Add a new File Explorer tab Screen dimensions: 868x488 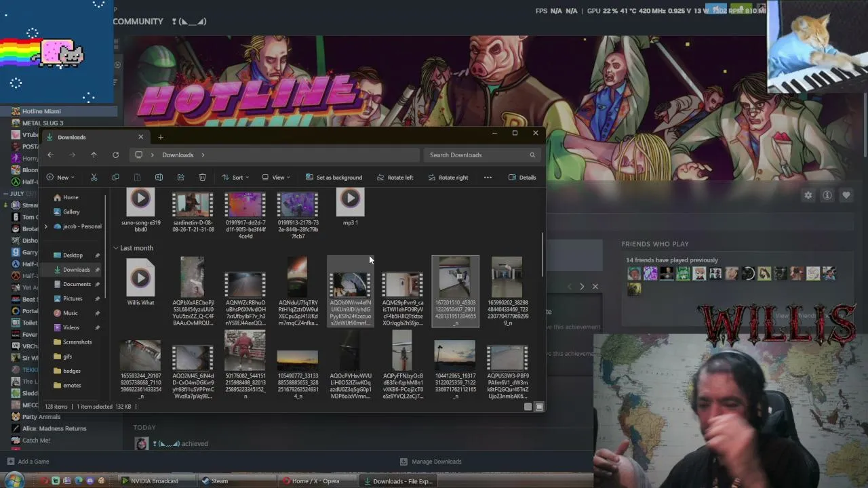[x=161, y=137]
